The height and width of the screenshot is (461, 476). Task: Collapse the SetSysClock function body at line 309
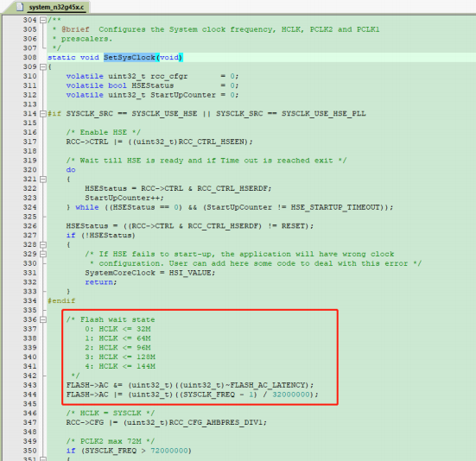point(43,67)
